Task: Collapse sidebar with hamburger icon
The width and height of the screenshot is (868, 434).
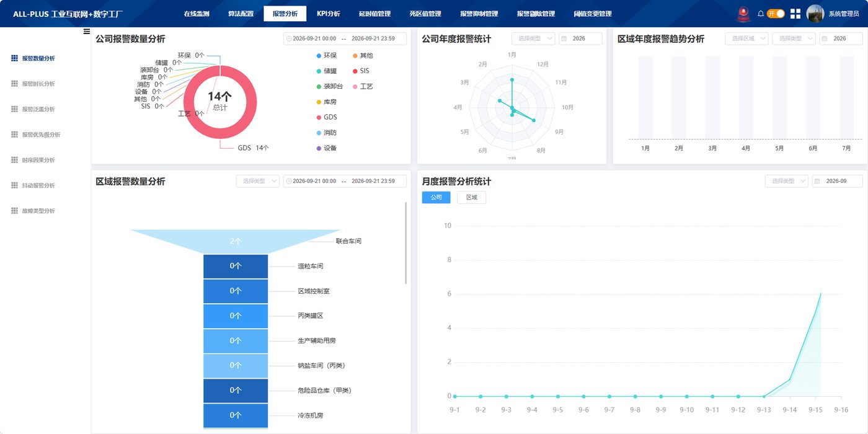Action: tap(87, 32)
